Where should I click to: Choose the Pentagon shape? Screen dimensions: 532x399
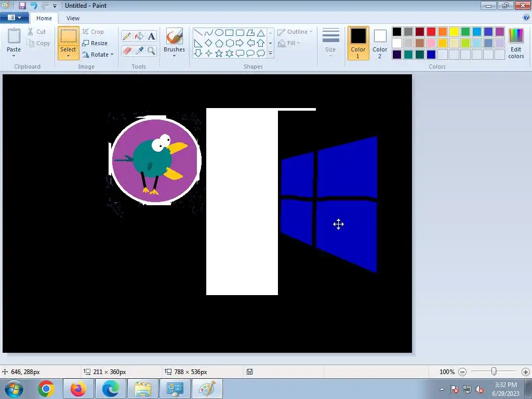[219, 43]
